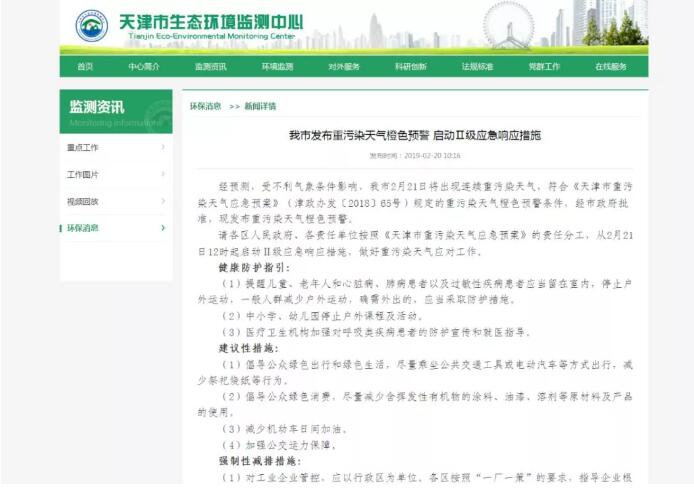694x488 pixels.
Task: Open 重点工作 in the sidebar
Action: tap(83, 147)
